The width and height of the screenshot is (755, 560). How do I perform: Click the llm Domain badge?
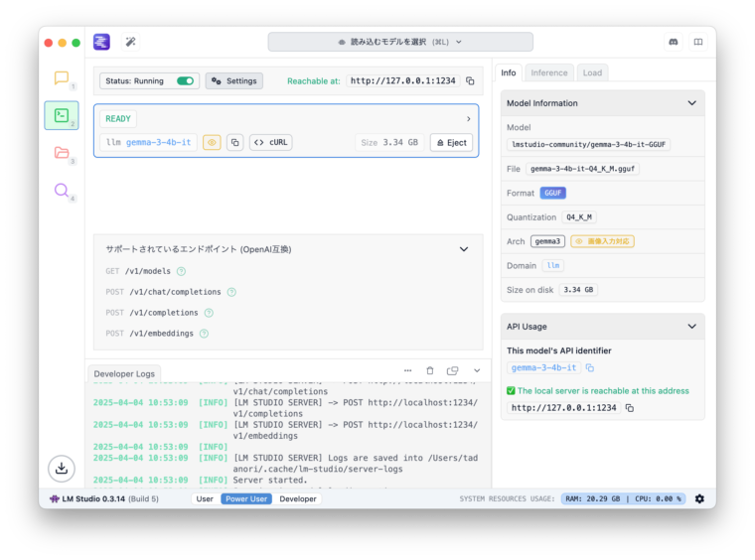pos(553,265)
